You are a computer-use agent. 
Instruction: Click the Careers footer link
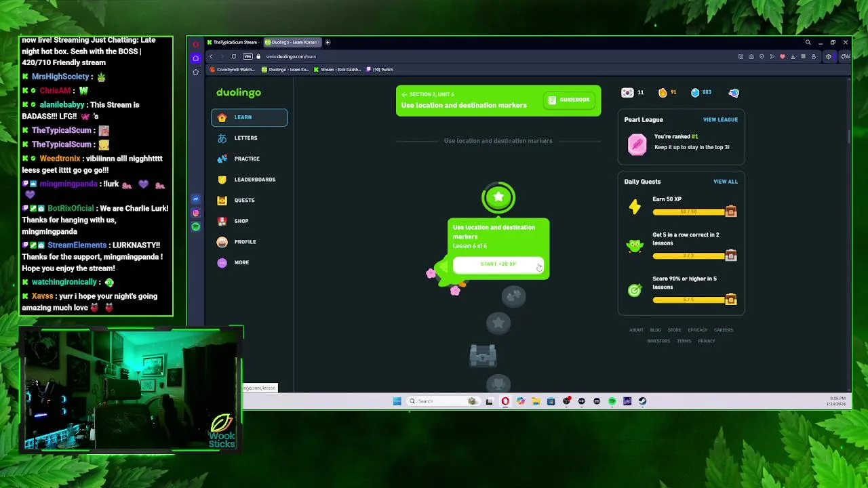pos(724,330)
